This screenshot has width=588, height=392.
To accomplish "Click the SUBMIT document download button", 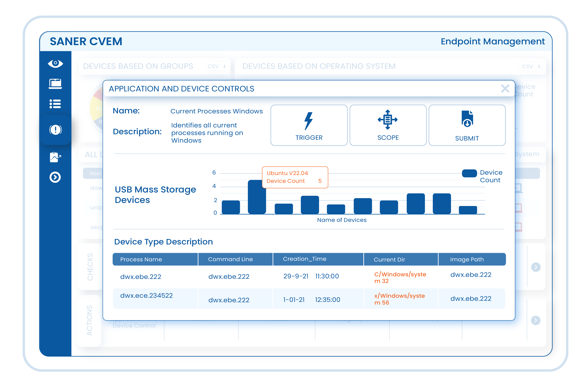I will tap(467, 125).
